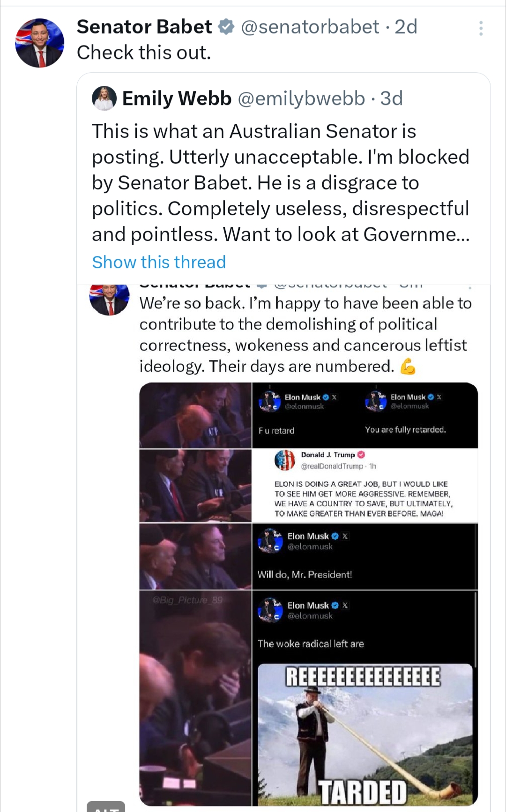The width and height of the screenshot is (506, 812).
Task: Click the ALT badge on the image
Action: coord(106,806)
